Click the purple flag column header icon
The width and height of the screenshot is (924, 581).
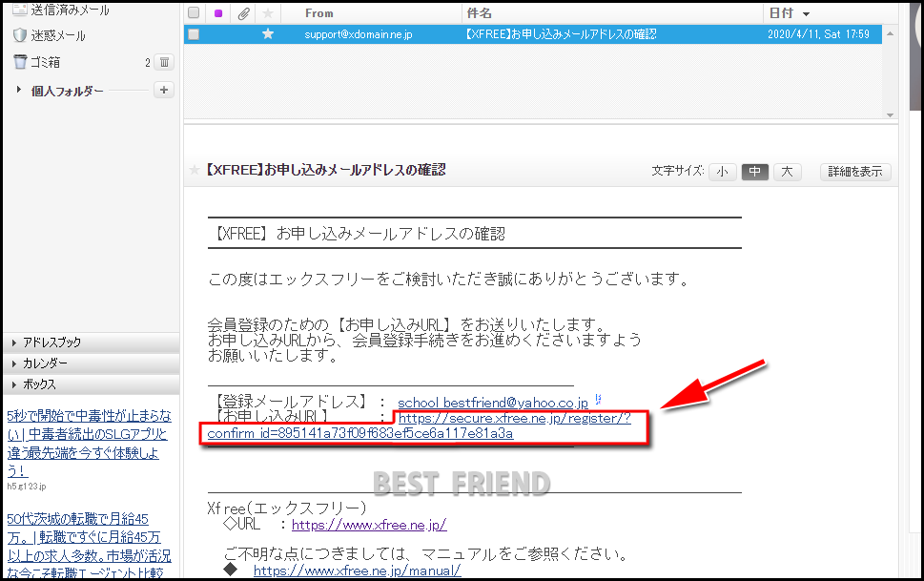pyautogui.click(x=218, y=13)
